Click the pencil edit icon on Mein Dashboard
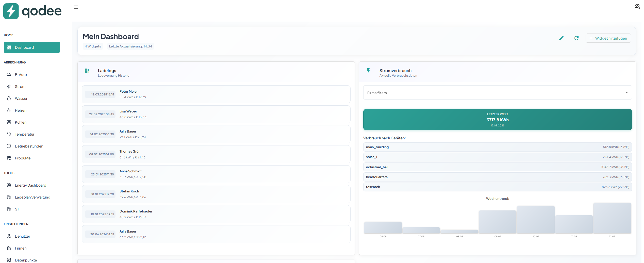This screenshot has width=644, height=263. (x=561, y=38)
